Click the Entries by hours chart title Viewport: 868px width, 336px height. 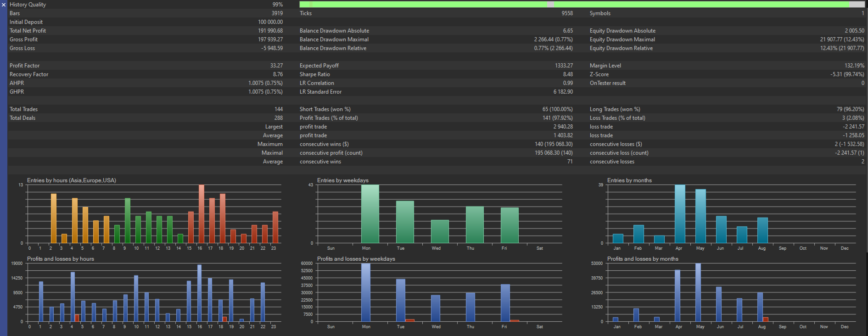(x=72, y=180)
